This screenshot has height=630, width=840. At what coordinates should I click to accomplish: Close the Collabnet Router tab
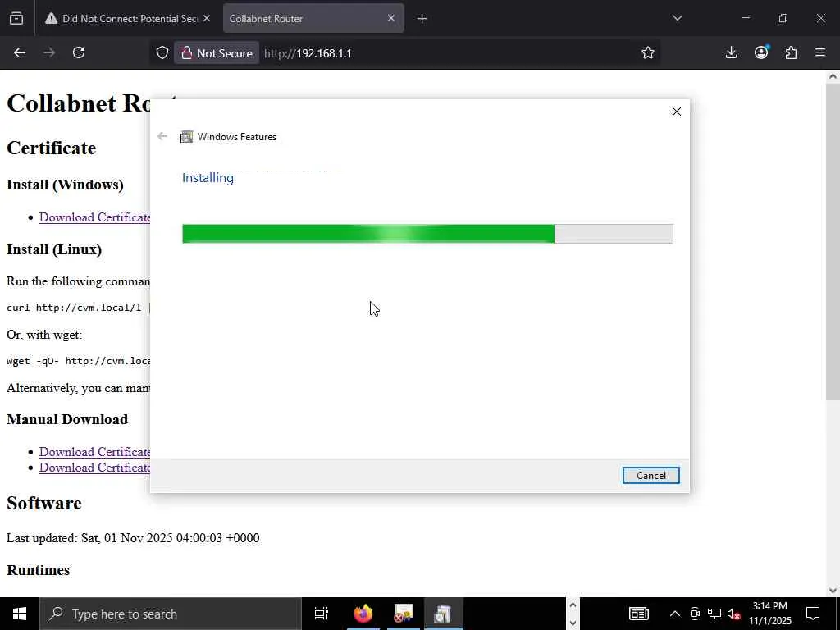pyautogui.click(x=391, y=18)
